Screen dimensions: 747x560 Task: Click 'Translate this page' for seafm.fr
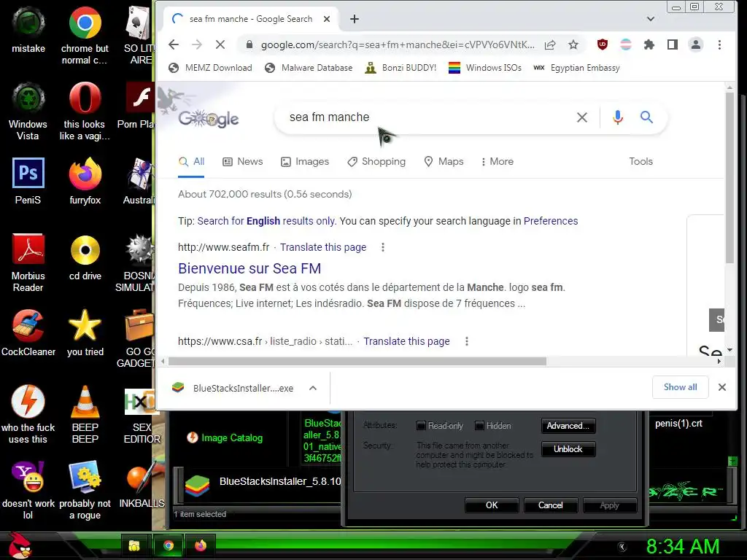[x=323, y=247]
